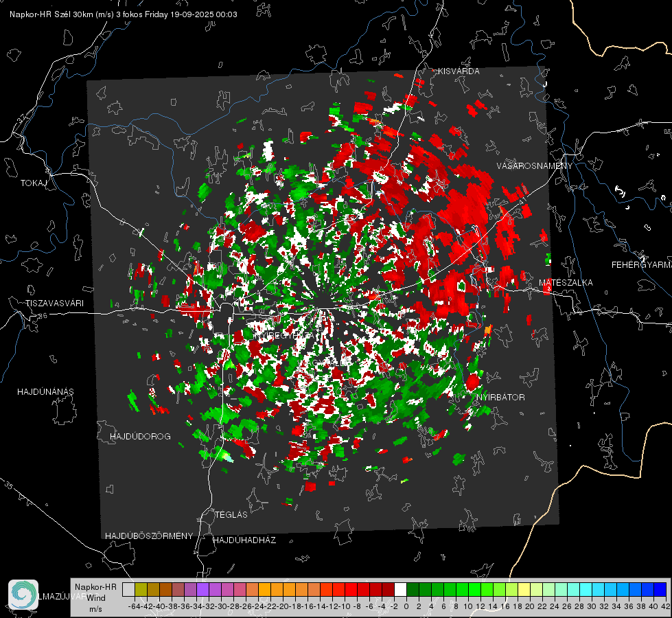Screen dimensions: 672x618
Task: Click the -64 value on the legend scale
Action: pos(134,606)
